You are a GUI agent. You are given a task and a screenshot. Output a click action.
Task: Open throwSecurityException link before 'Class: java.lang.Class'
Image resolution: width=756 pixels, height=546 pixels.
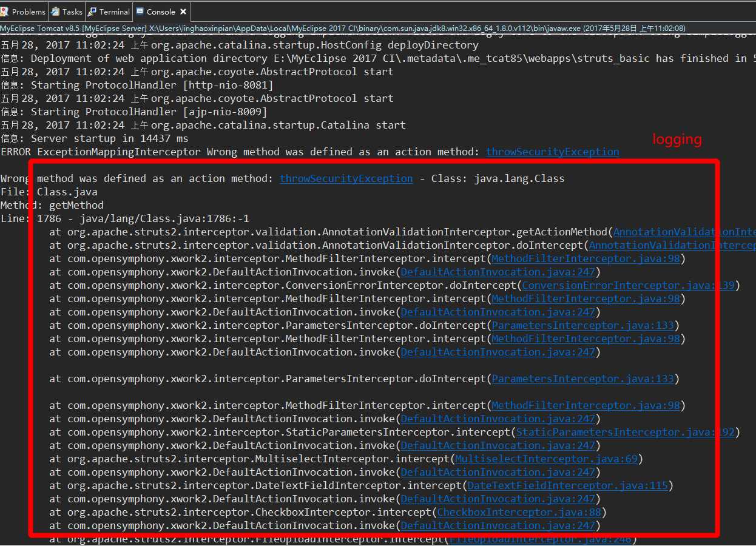(346, 178)
